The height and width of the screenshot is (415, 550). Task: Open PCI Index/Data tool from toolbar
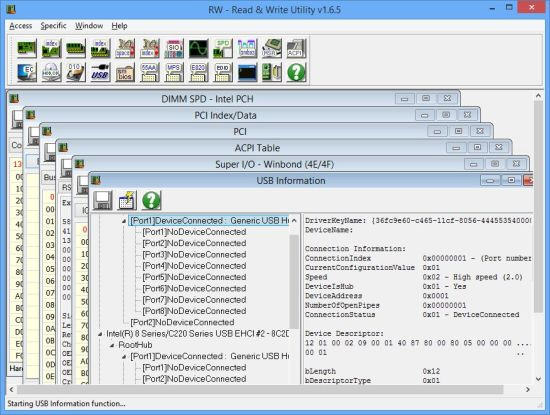click(51, 48)
